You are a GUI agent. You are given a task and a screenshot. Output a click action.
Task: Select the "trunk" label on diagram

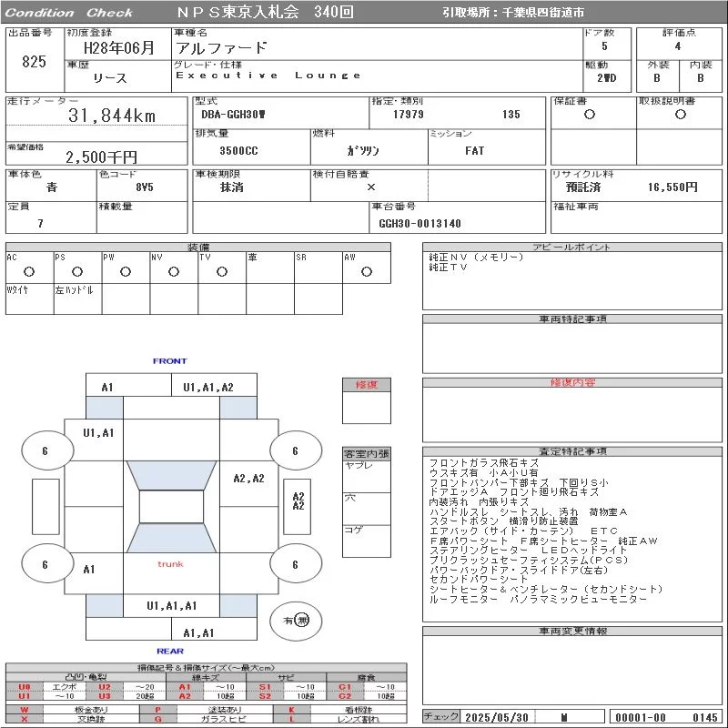tap(170, 564)
